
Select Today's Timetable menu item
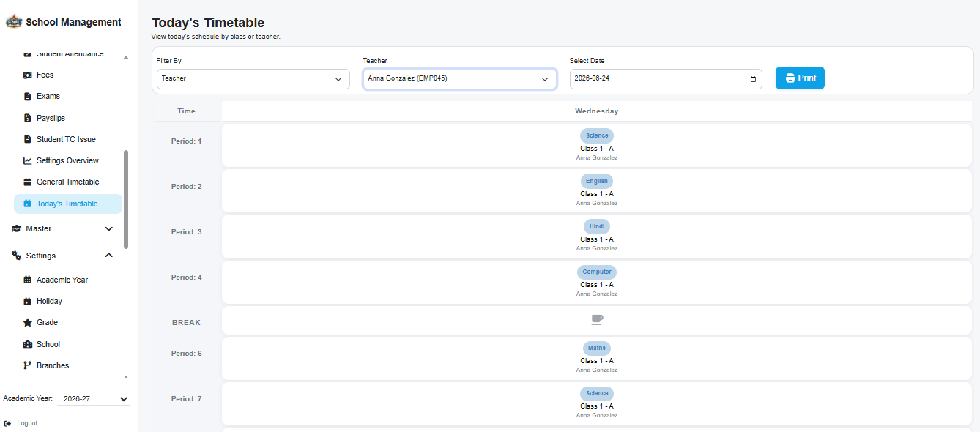pos(67,204)
